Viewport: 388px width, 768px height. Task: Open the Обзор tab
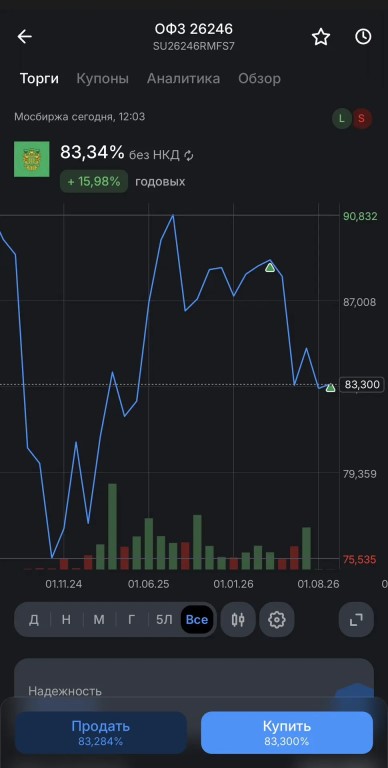(x=259, y=78)
